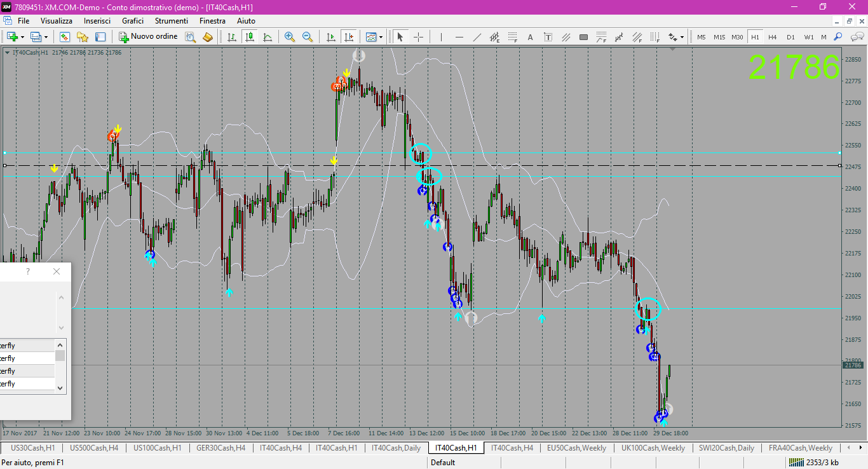Open the Market Watch panel icon
Image resolution: width=868 pixels, height=469 pixels.
click(x=64, y=37)
